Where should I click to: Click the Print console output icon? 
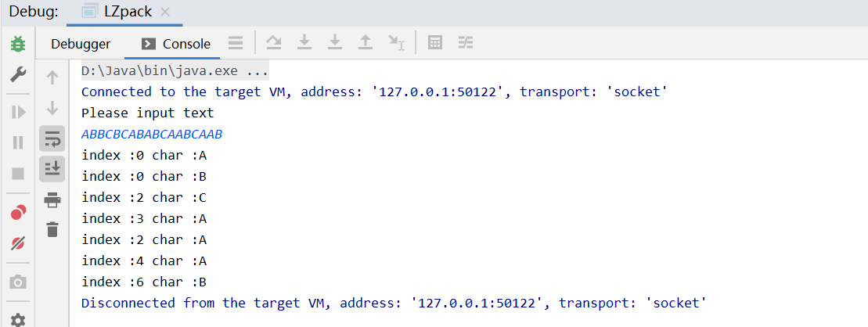(x=52, y=199)
